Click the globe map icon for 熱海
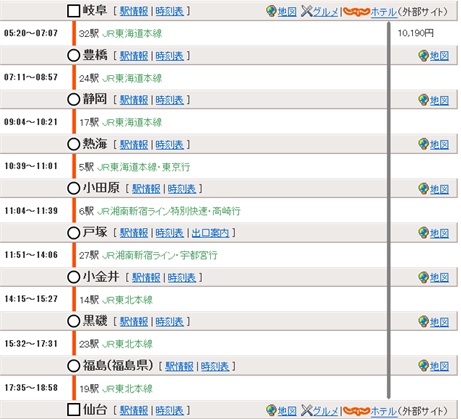The image size is (461, 419). [x=423, y=144]
